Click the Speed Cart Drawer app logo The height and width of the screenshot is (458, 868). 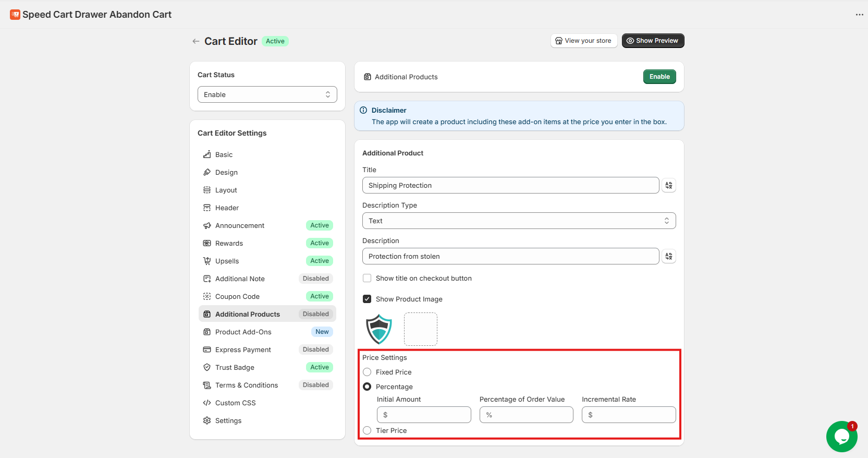15,15
